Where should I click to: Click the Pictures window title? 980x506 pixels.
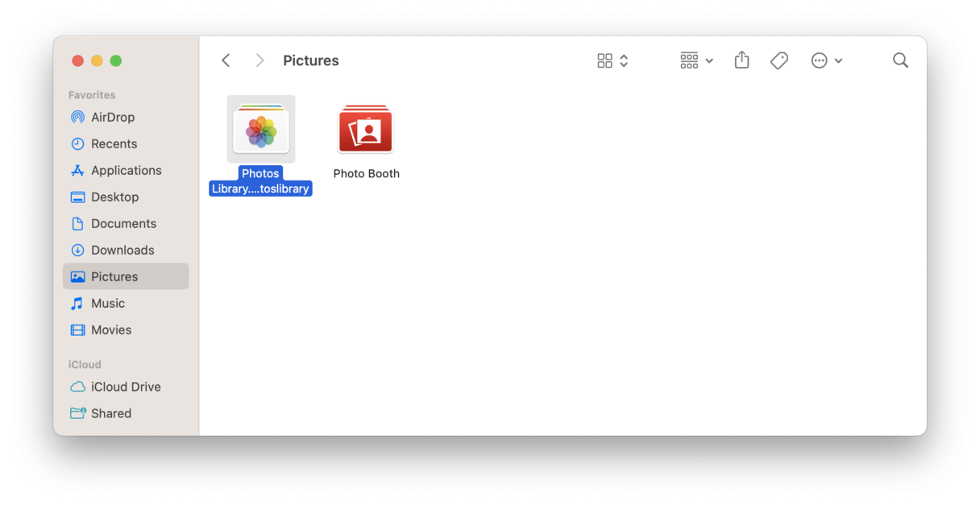point(311,60)
